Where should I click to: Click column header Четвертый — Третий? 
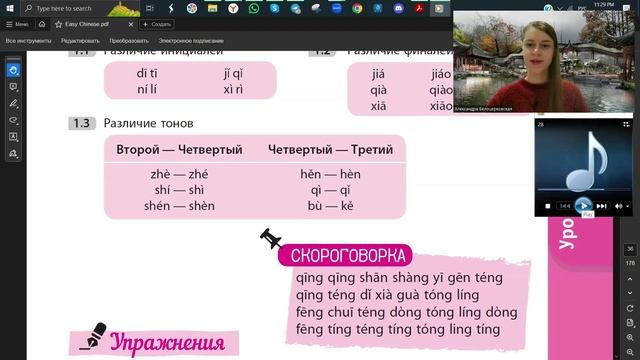pyautogui.click(x=330, y=150)
